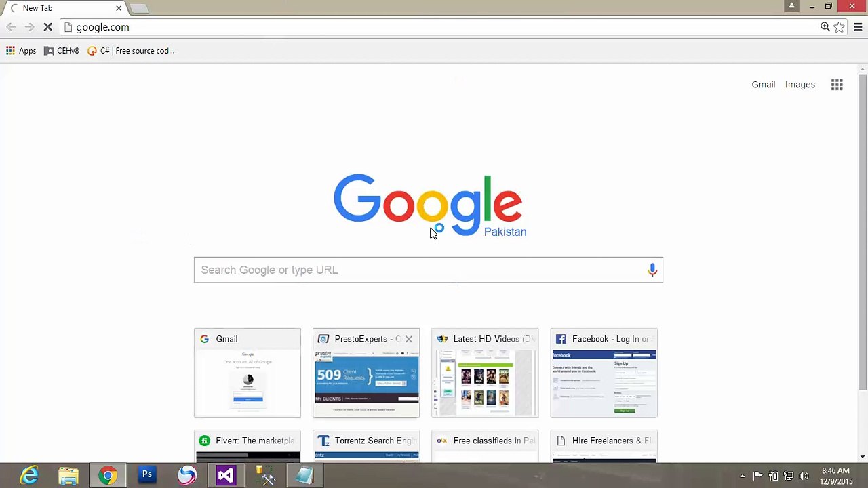
Task: Close the New Tab tab
Action: [x=119, y=8]
